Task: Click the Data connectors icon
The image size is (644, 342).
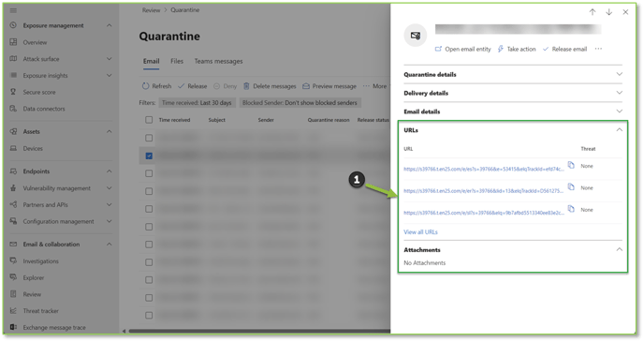Action: (x=13, y=109)
